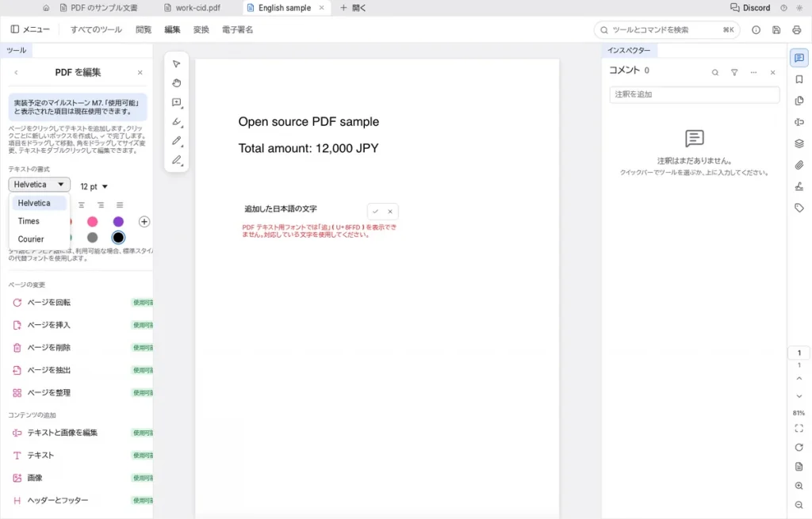Click the document info icon in top bar
The width and height of the screenshot is (812, 519).
coord(756,30)
